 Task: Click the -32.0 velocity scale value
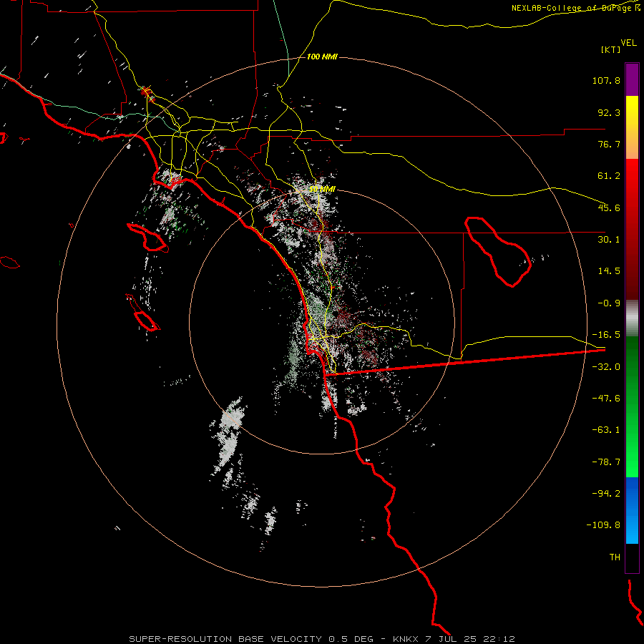click(606, 367)
